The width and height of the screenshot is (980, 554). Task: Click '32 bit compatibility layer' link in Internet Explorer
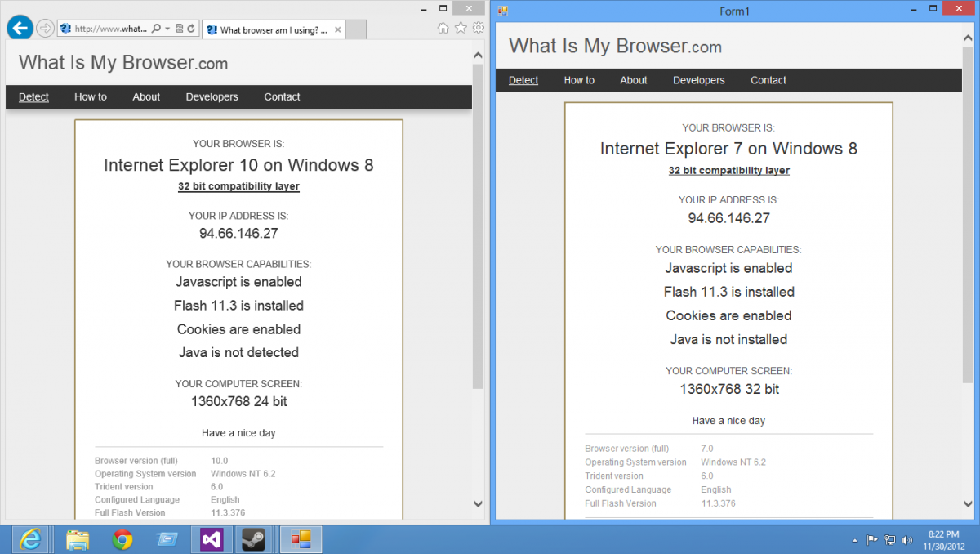pyautogui.click(x=238, y=186)
